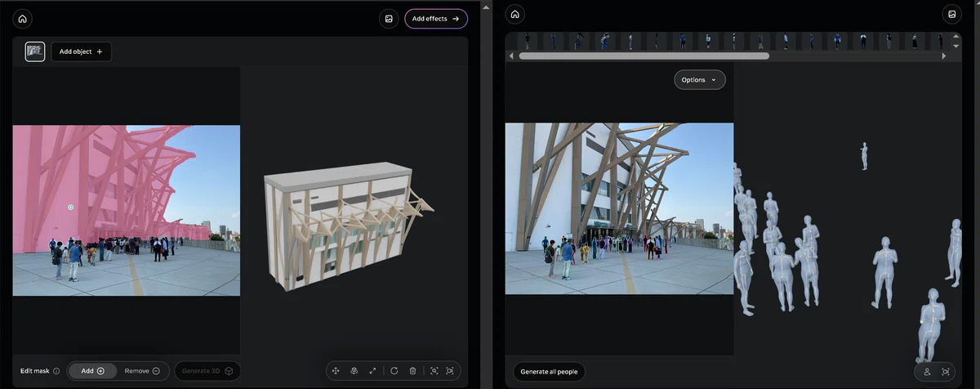Viewport: 980px width, 389px height.
Task: Click the expand arrows scale icon
Action: point(372,371)
